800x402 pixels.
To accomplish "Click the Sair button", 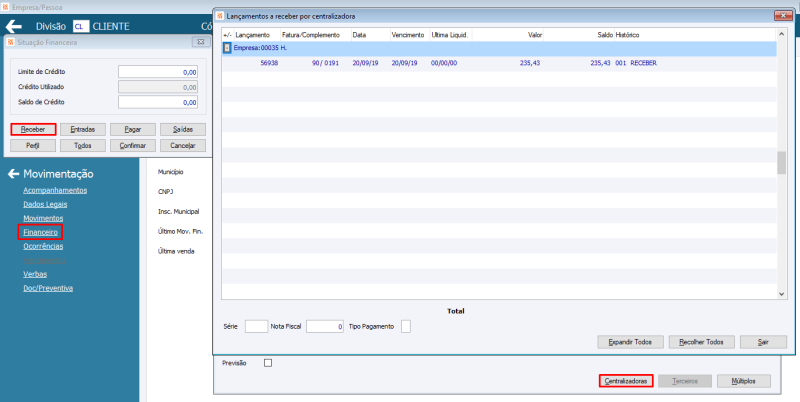I will click(x=763, y=342).
